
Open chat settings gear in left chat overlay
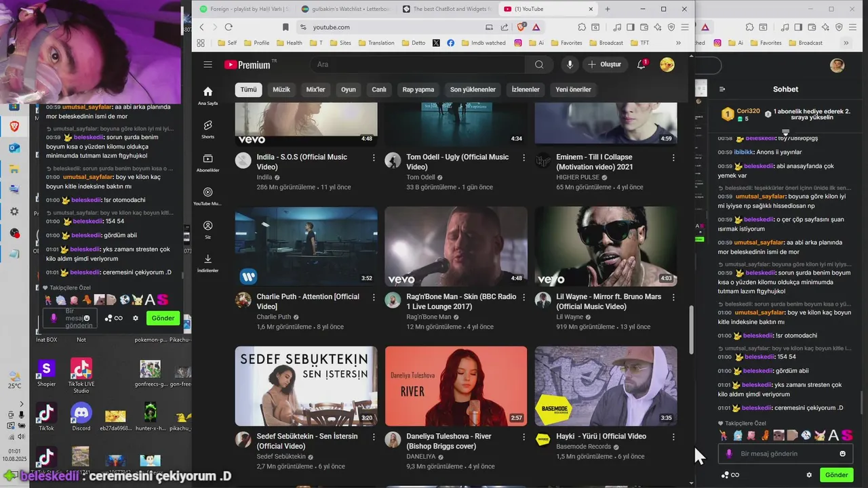[136, 318]
